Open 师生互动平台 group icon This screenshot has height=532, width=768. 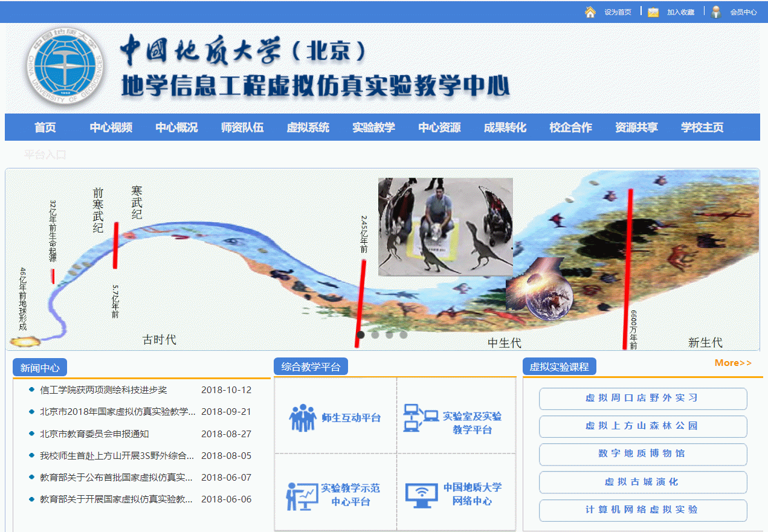pos(303,418)
